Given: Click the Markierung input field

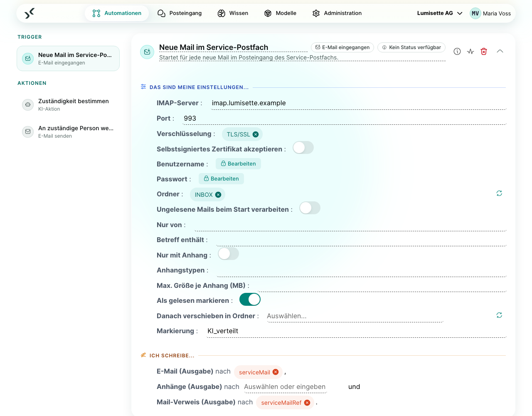Looking at the screenshot, I should point(357,331).
